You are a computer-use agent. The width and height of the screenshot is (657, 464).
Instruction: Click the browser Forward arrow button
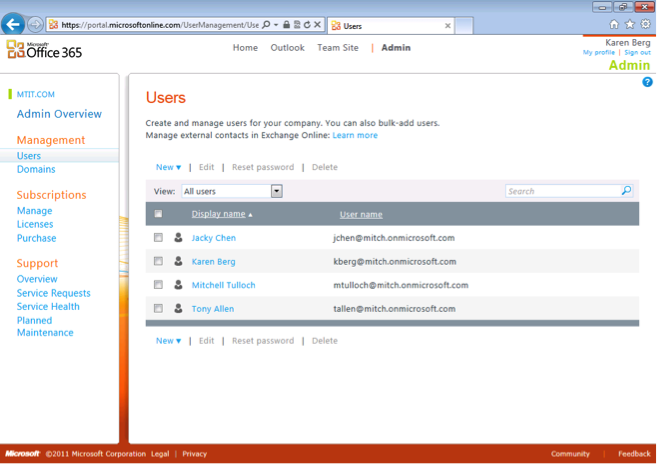[35, 25]
